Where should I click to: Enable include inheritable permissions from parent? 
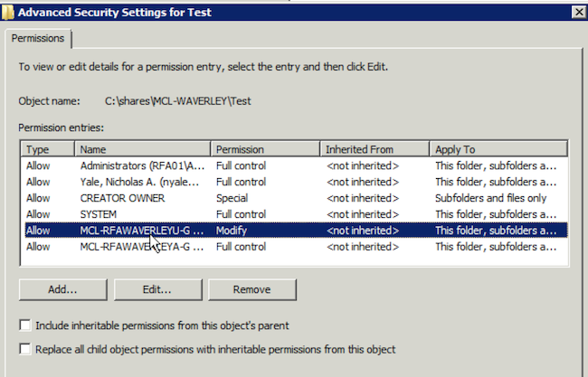pyautogui.click(x=25, y=325)
